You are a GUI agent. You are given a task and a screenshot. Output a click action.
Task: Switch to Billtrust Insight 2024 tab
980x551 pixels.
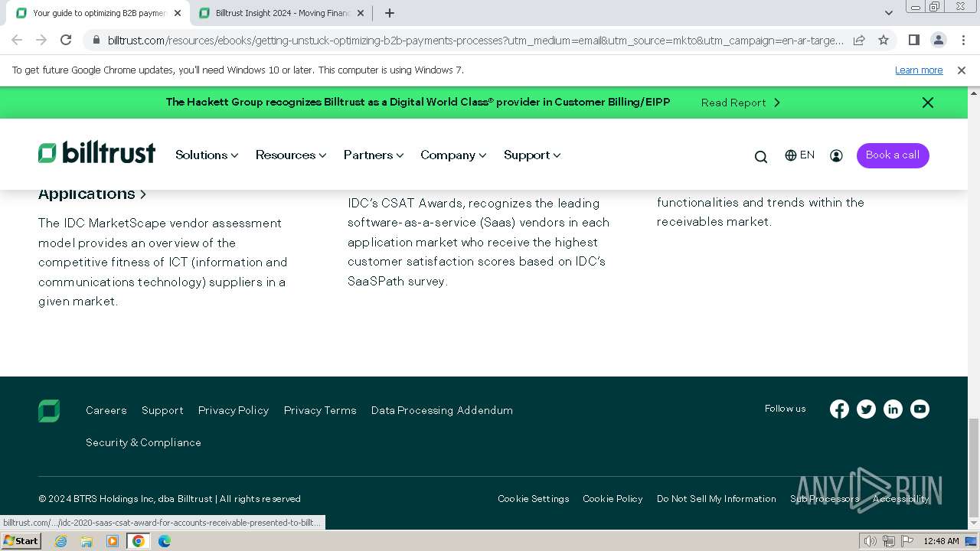coord(281,13)
